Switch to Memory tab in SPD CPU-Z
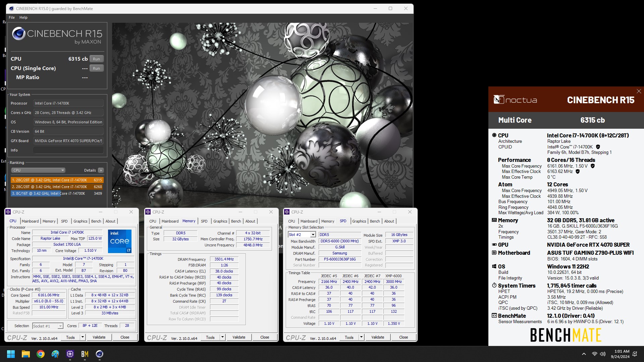644x362 pixels. (328, 221)
